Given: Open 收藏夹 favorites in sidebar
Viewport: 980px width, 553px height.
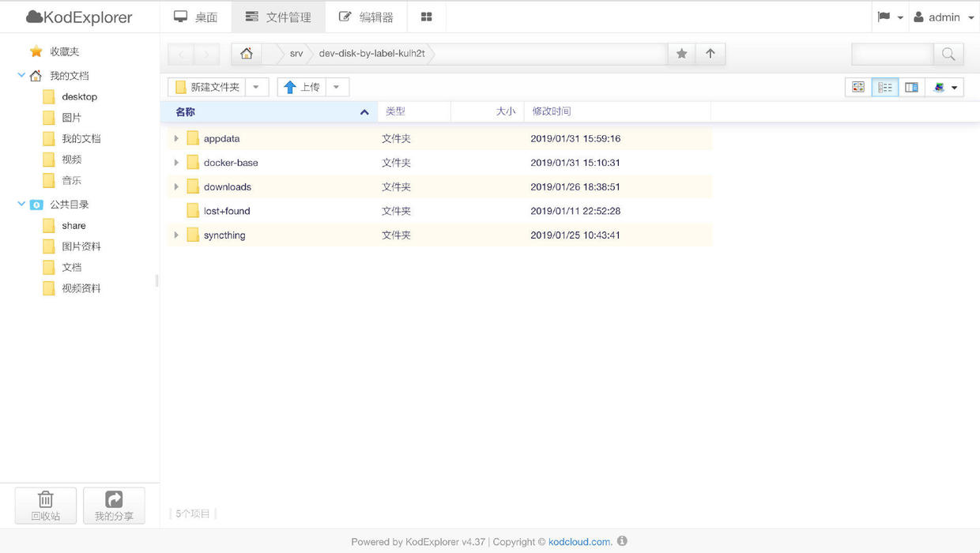Looking at the screenshot, I should click(65, 51).
